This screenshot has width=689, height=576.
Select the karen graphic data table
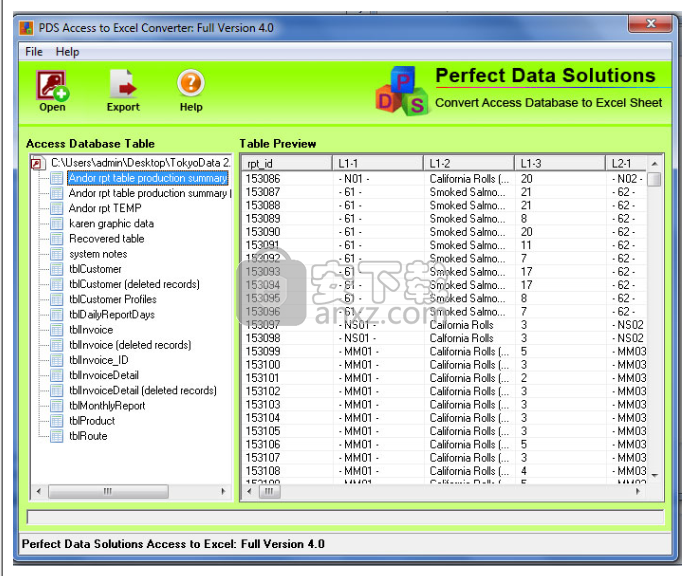tap(111, 224)
